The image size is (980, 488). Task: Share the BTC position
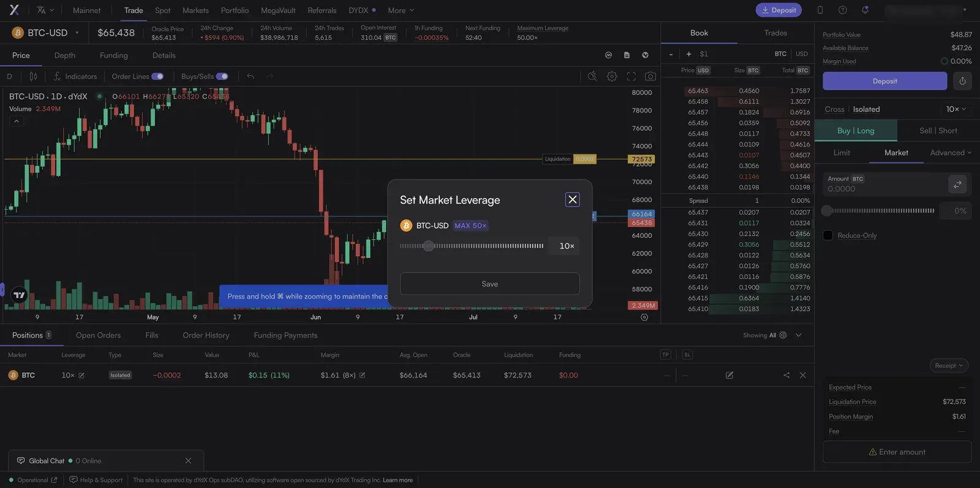pyautogui.click(x=786, y=375)
